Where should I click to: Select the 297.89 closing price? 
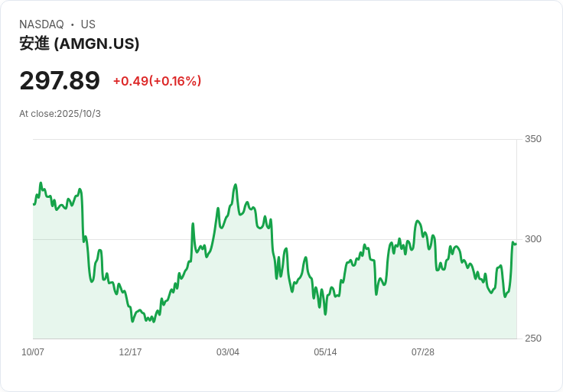(x=60, y=81)
